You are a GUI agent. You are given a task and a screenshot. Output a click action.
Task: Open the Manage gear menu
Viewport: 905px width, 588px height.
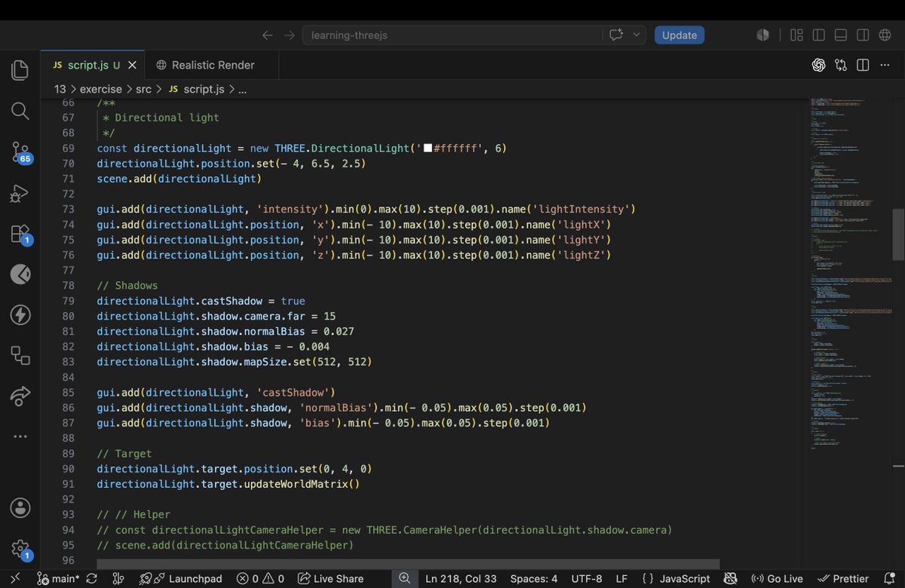pos(20,549)
